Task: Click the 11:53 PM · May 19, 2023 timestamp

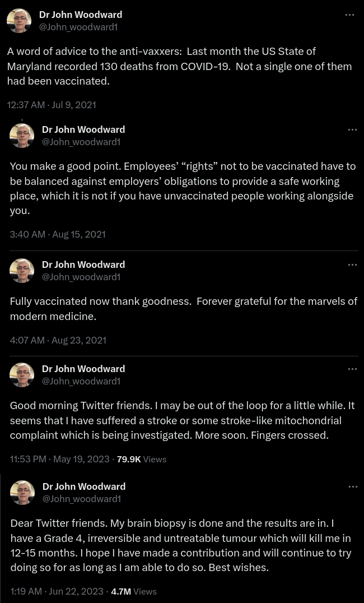Action: click(60, 459)
